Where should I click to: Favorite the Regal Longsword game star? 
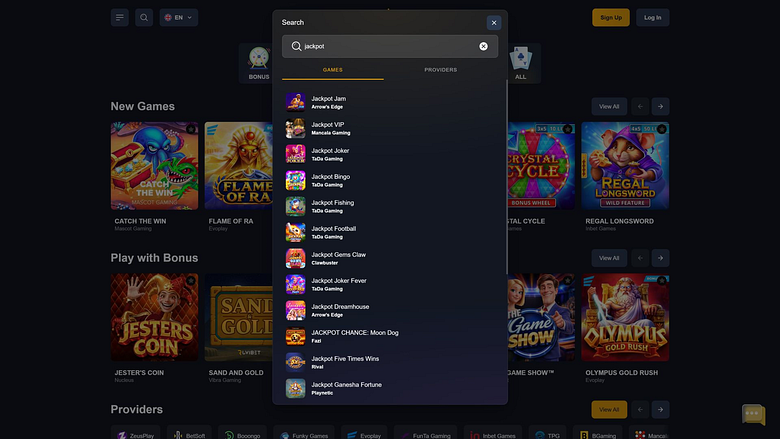(662, 129)
